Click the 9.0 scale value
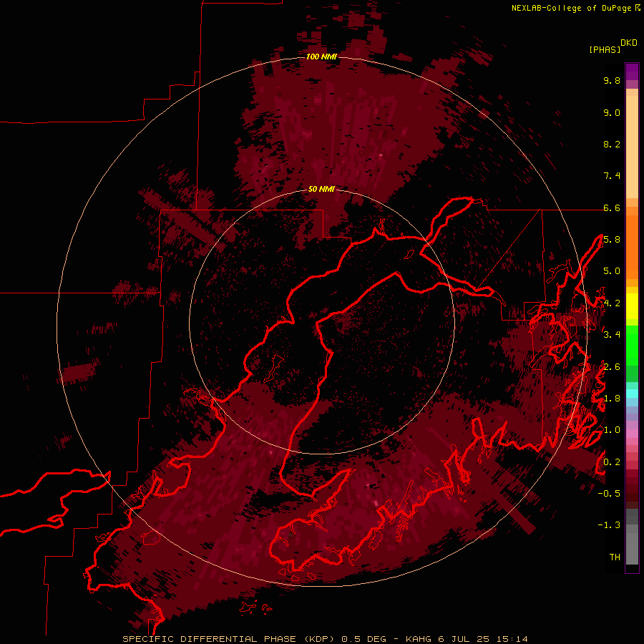 point(612,112)
